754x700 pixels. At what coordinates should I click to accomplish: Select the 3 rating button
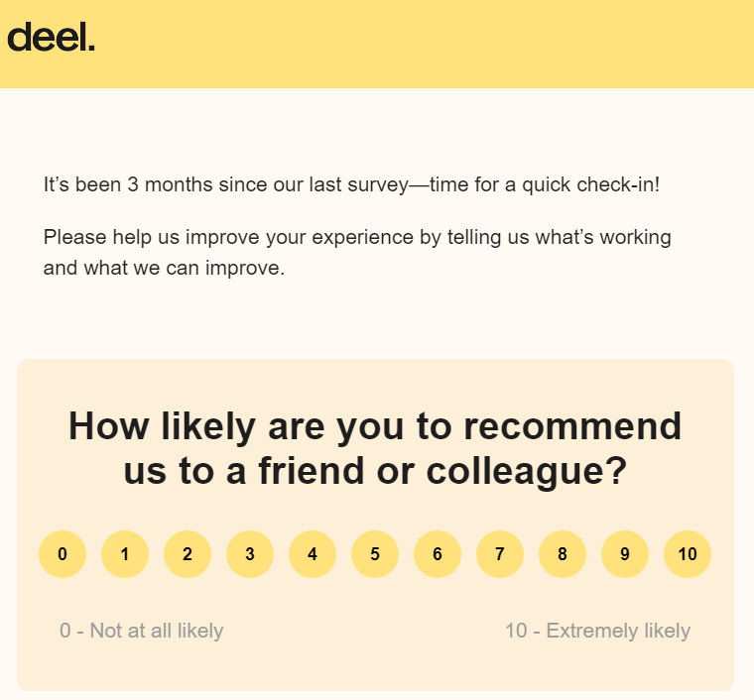point(250,554)
